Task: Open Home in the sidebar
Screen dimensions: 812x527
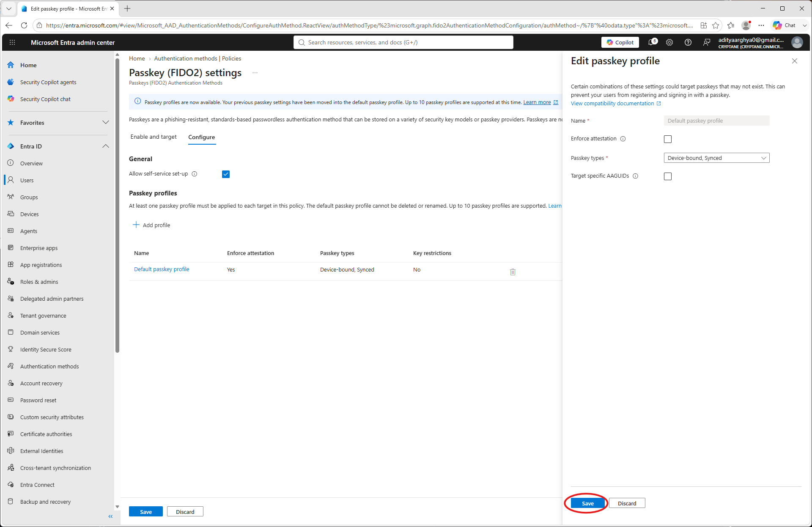Action: 28,65
